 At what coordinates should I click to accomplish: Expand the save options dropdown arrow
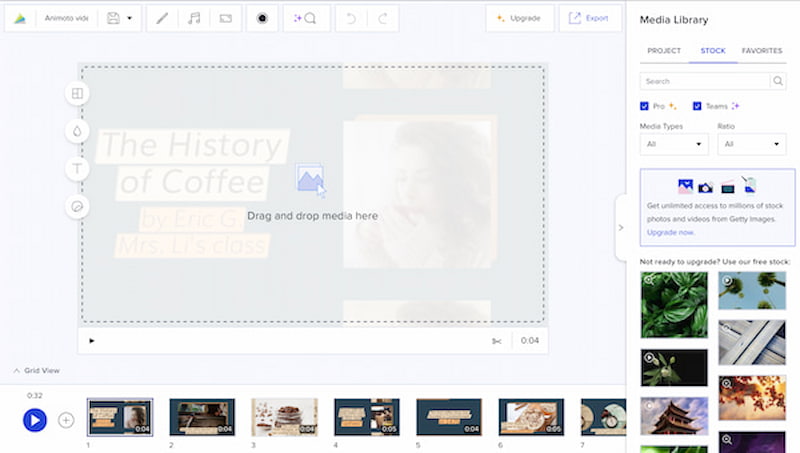[129, 18]
